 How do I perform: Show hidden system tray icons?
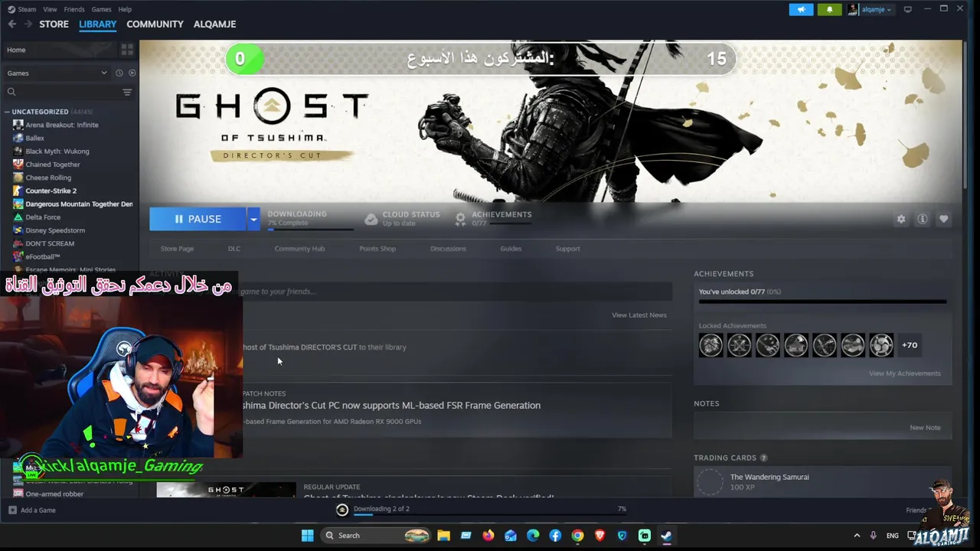(856, 535)
